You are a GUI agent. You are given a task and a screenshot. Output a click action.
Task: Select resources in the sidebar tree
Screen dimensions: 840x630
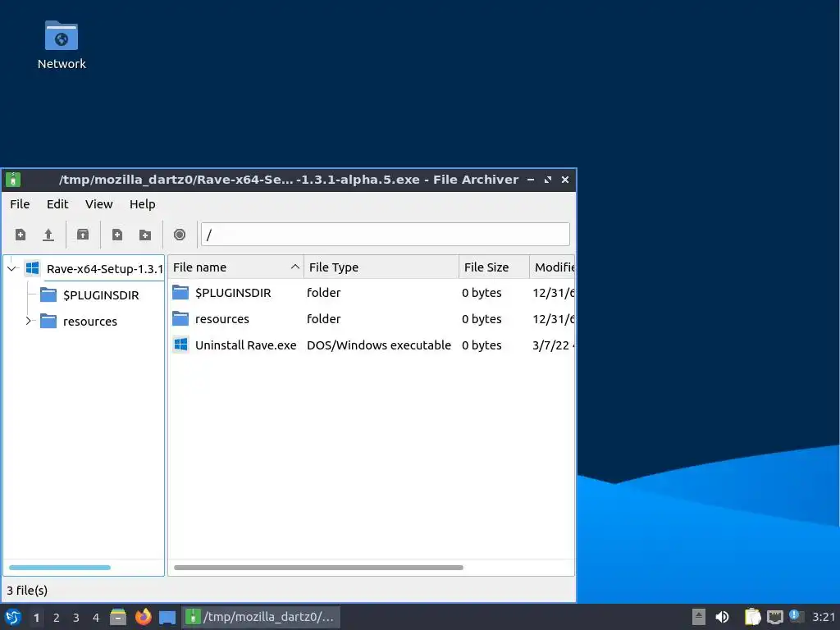[90, 322]
